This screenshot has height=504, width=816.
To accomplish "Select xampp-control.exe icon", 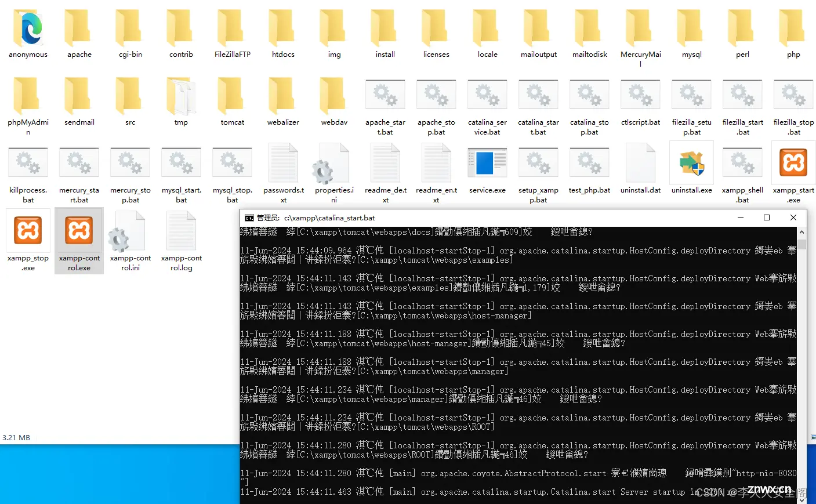I will pos(79,231).
